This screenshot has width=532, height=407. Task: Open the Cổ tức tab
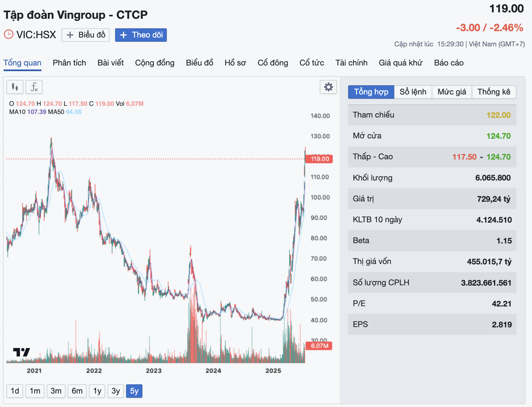[x=312, y=63]
